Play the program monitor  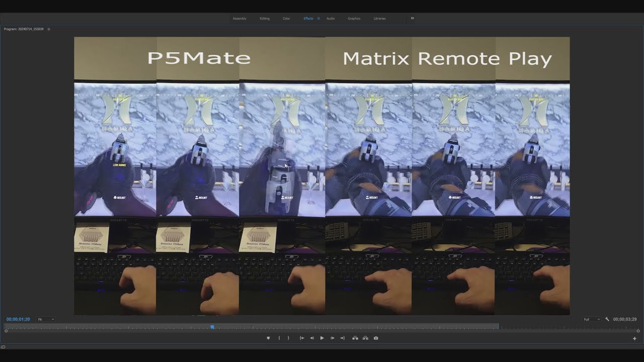click(322, 338)
